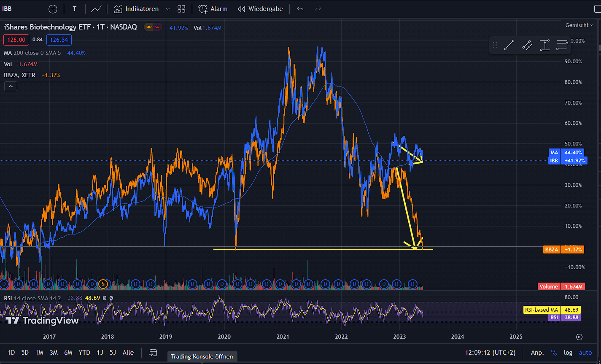
Task: Collapse the indicator legend with chevron
Action: [11, 86]
